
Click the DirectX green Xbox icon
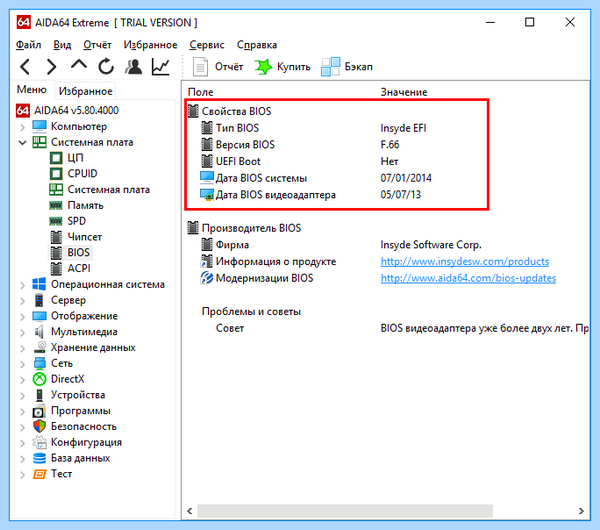point(39,379)
